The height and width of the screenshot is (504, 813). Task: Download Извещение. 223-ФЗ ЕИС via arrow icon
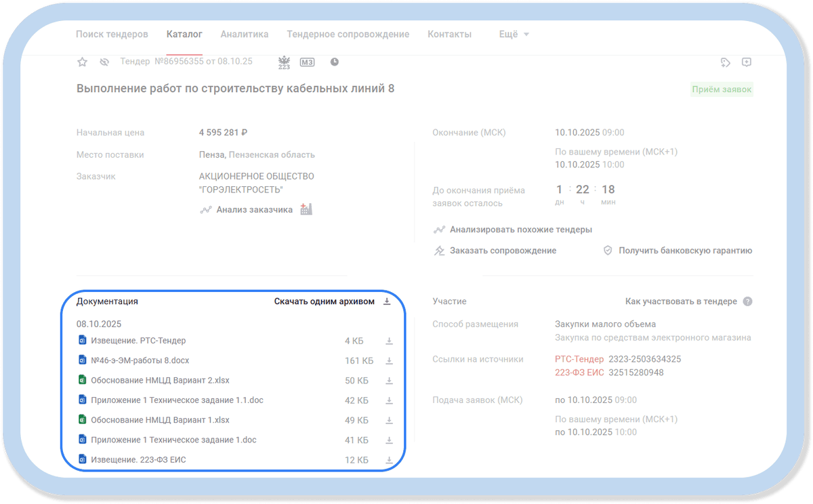(390, 460)
